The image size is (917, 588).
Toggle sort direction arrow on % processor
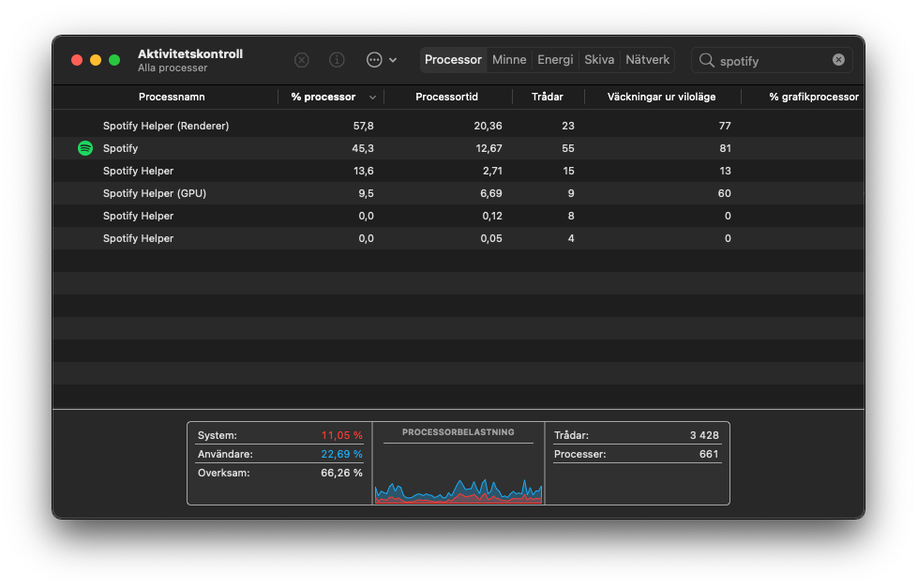pos(372,98)
